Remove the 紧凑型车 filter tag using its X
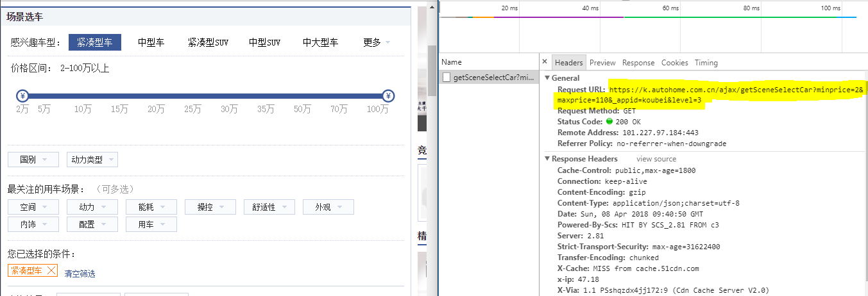Image resolution: width=868 pixels, height=296 pixels. [x=52, y=270]
